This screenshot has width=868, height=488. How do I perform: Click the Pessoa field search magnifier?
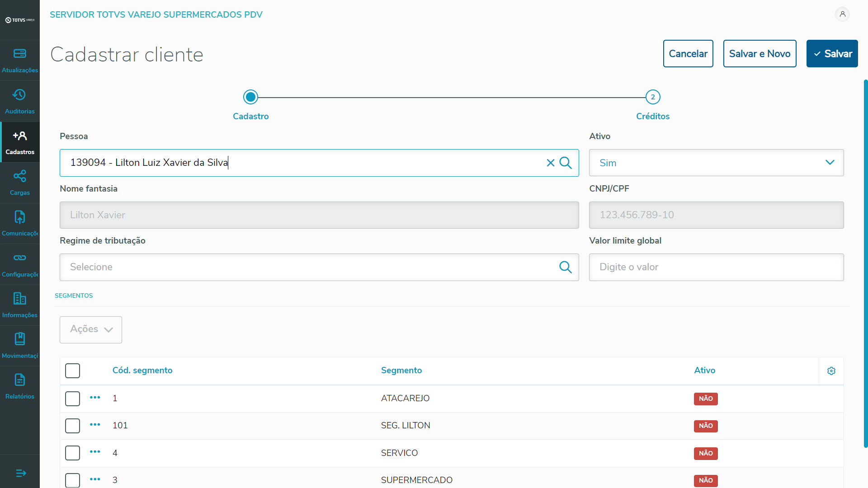point(566,163)
